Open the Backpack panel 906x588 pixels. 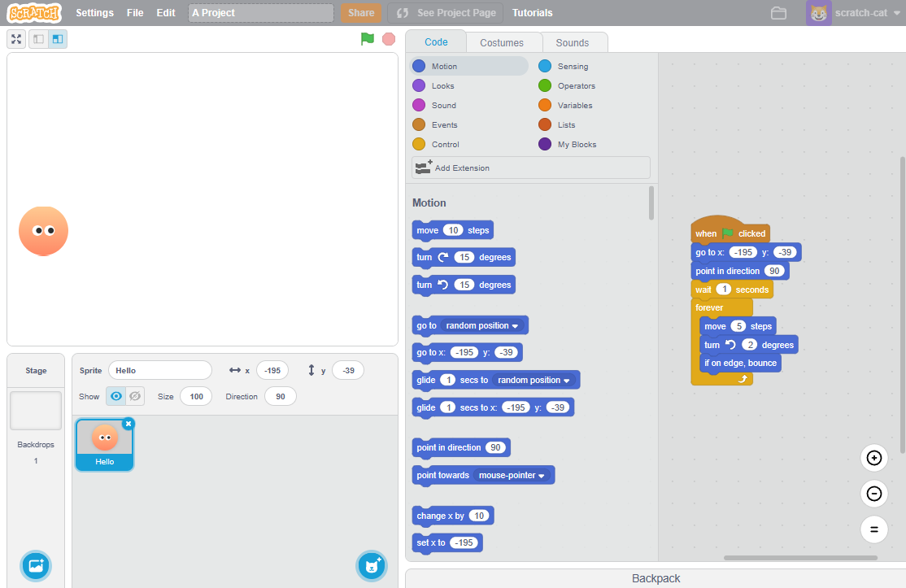656,578
